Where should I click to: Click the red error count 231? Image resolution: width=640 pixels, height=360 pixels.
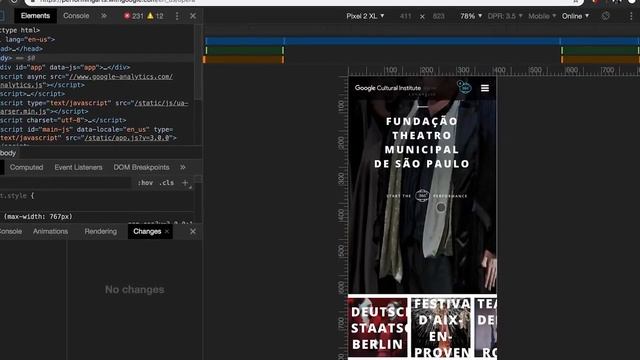coord(134,16)
